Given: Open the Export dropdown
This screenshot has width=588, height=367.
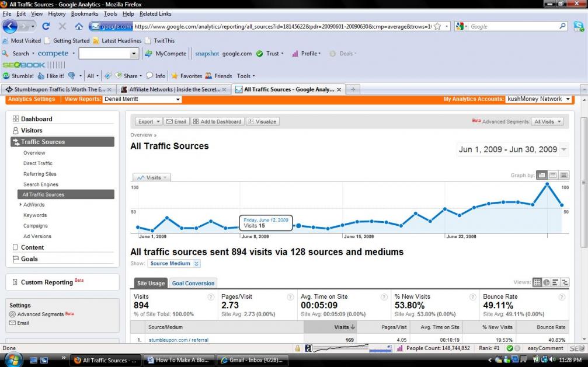Looking at the screenshot, I should tap(148, 121).
